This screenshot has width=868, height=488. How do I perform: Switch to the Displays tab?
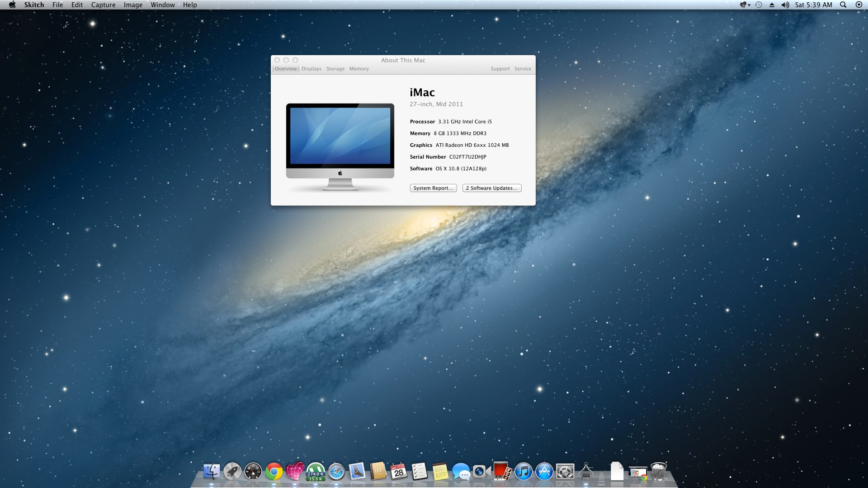311,69
